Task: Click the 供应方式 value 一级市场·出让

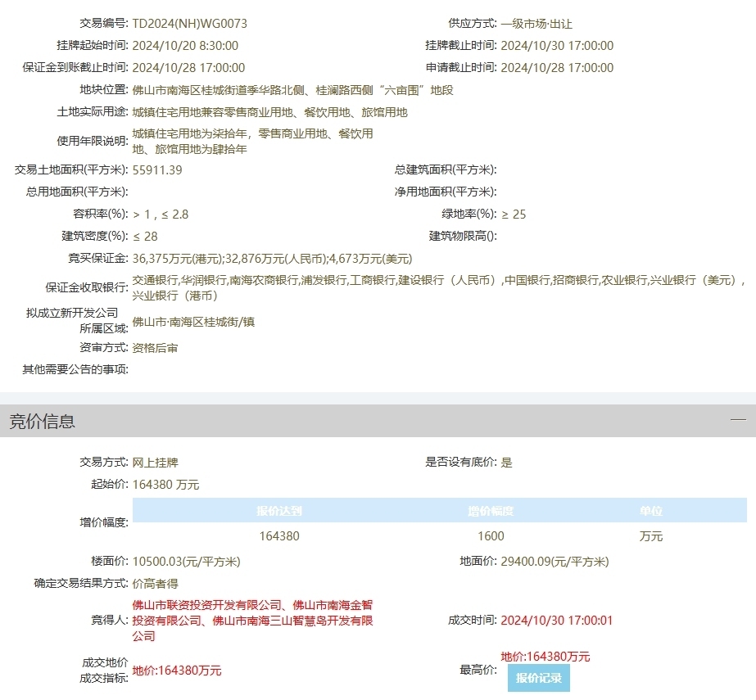Action: click(536, 25)
